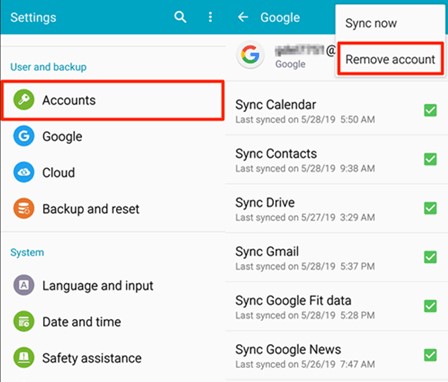Tap the Cloud icon
This screenshot has height=382, width=448.
pyautogui.click(x=24, y=172)
